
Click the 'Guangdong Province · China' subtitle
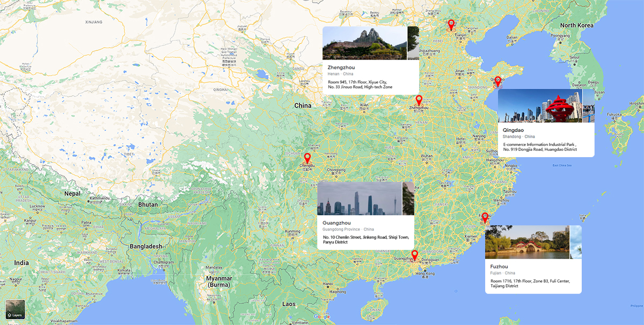(349, 229)
